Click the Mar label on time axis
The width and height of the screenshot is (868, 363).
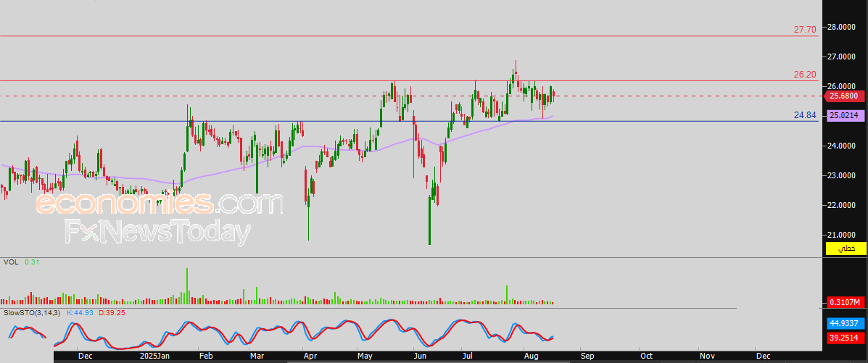coord(257,356)
